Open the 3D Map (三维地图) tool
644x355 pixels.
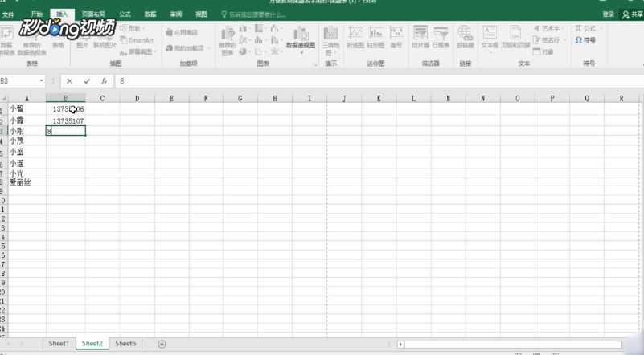(x=330, y=40)
